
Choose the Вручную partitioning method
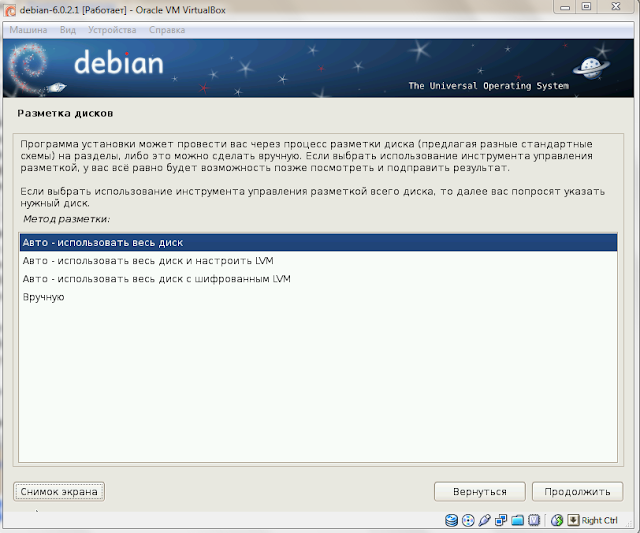[318, 297]
